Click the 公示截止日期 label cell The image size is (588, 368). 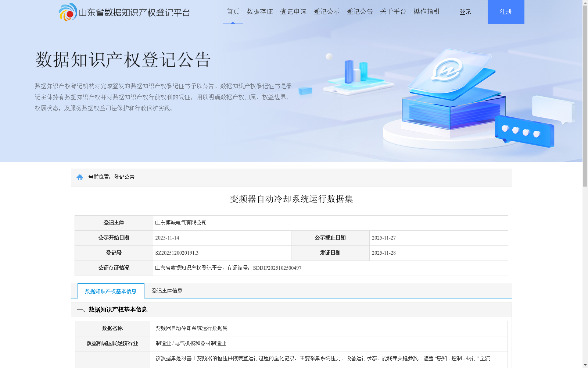[330, 238]
